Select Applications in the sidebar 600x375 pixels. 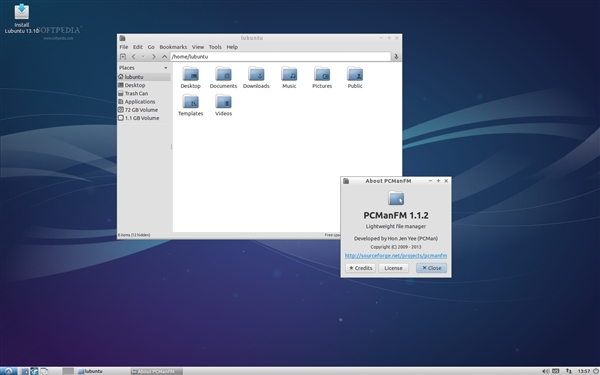tap(144, 102)
